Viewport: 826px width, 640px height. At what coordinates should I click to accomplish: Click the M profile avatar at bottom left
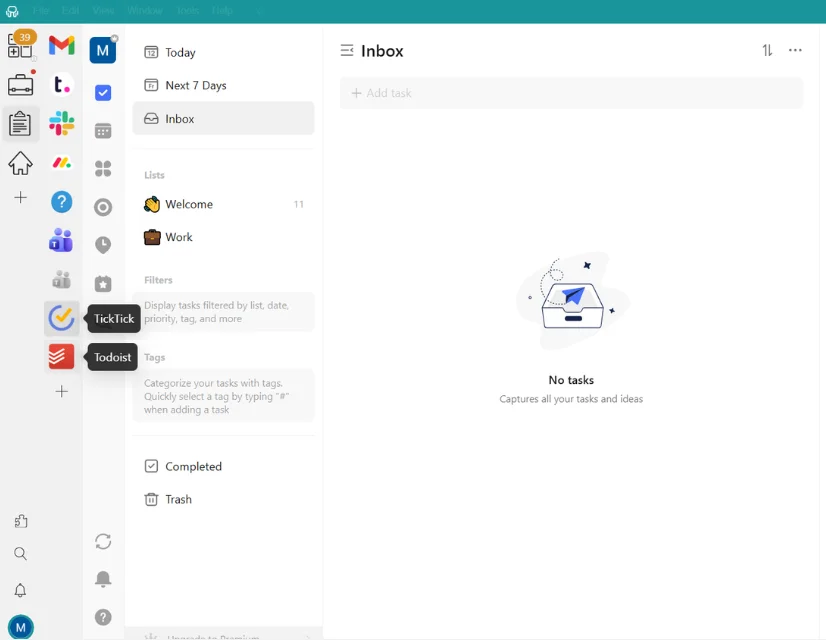tap(21, 627)
